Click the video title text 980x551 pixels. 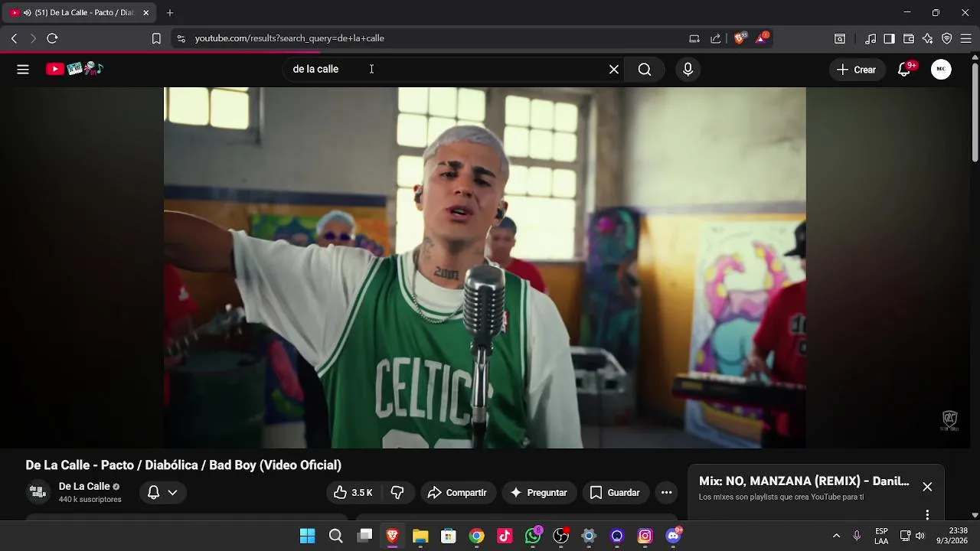click(183, 465)
